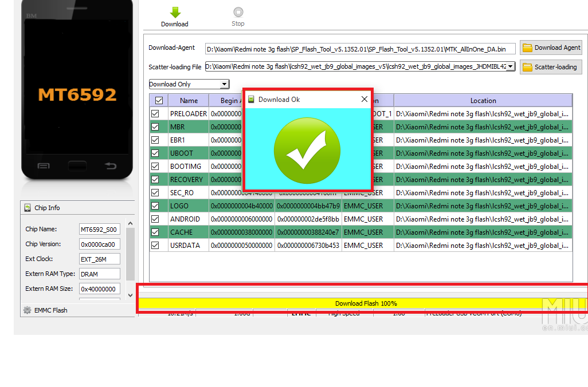Toggle the RECOVERY partition checkbox
Image resolution: width=588 pixels, height=387 pixels.
point(155,180)
